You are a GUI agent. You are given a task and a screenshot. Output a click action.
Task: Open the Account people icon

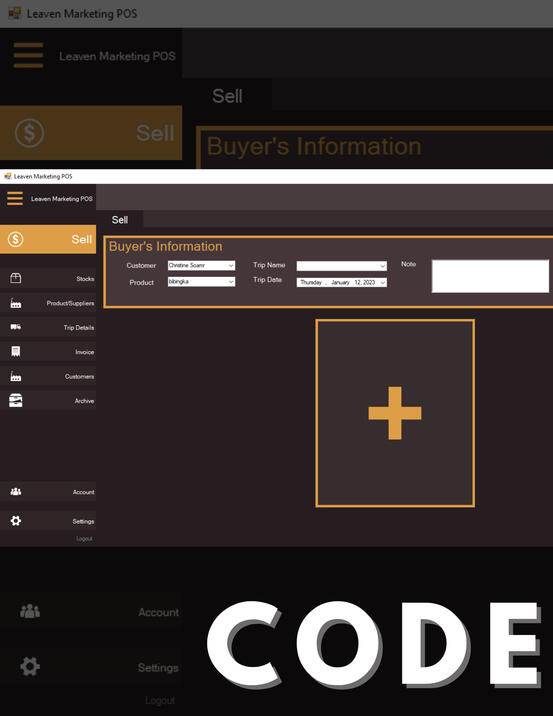(16, 492)
